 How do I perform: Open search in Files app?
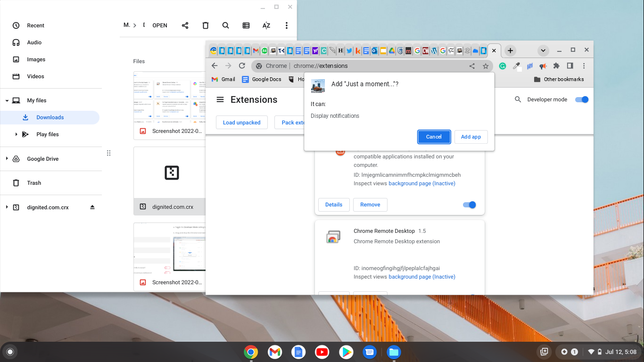coord(226,25)
